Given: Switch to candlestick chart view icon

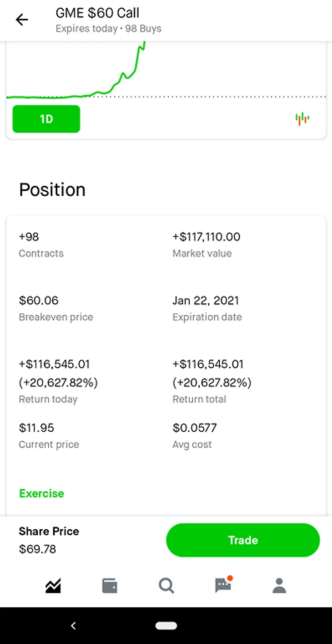Looking at the screenshot, I should [302, 119].
